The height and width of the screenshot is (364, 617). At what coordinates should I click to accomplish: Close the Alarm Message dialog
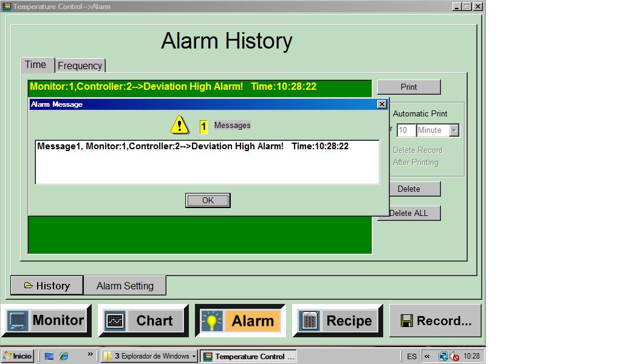pyautogui.click(x=381, y=104)
